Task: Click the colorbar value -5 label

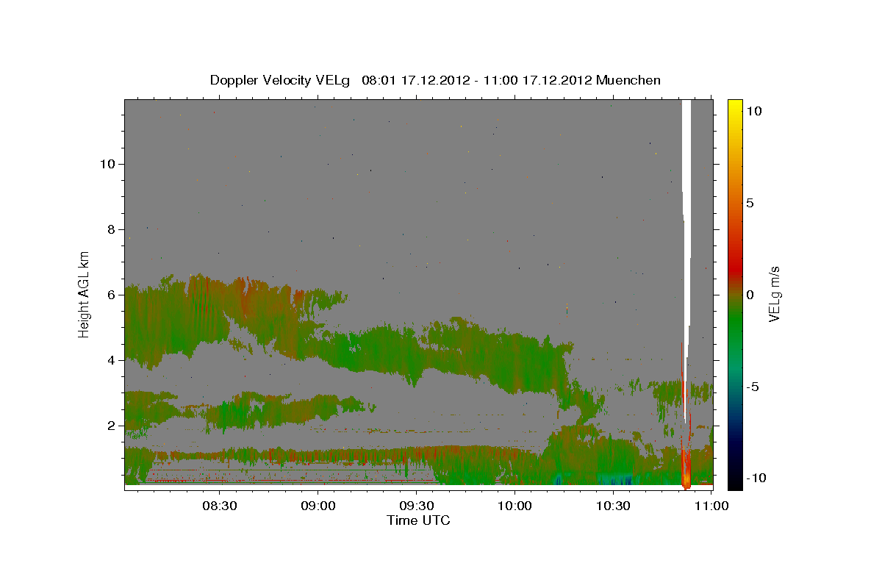Action: click(x=753, y=387)
